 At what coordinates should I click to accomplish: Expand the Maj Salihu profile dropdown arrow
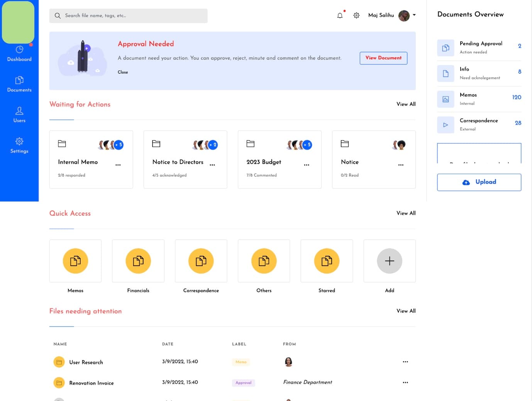(x=414, y=15)
